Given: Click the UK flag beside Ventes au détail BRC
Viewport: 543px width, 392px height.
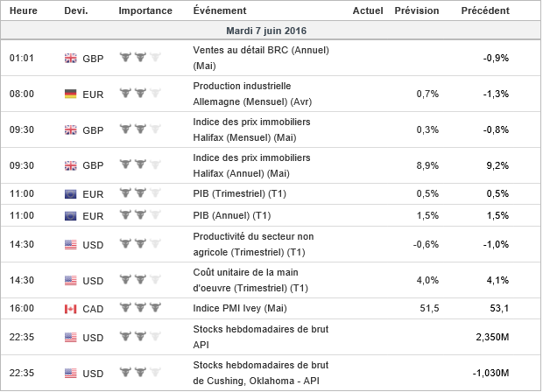Looking at the screenshot, I should 71,58.
